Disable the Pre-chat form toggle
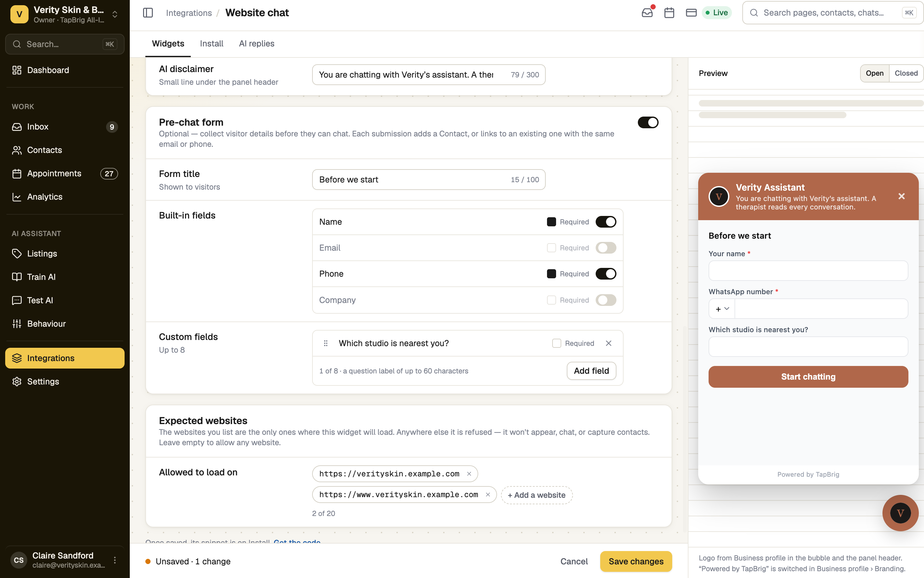The height and width of the screenshot is (578, 924). click(x=648, y=122)
